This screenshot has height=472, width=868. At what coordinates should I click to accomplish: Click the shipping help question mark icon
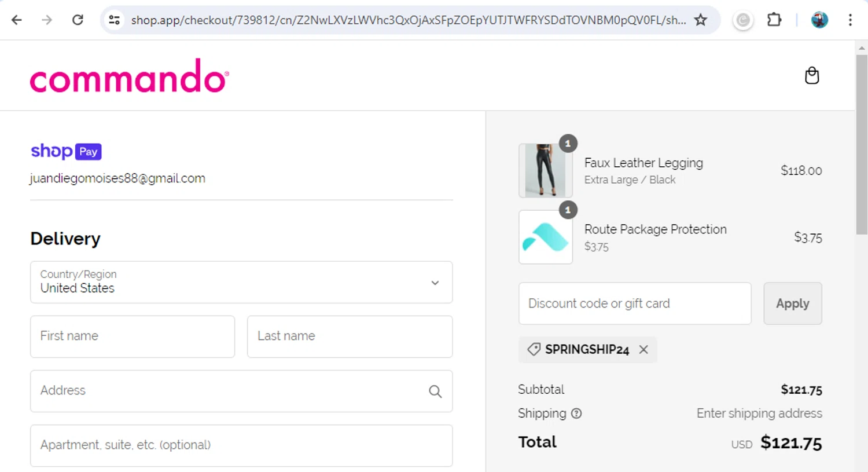[x=576, y=414]
